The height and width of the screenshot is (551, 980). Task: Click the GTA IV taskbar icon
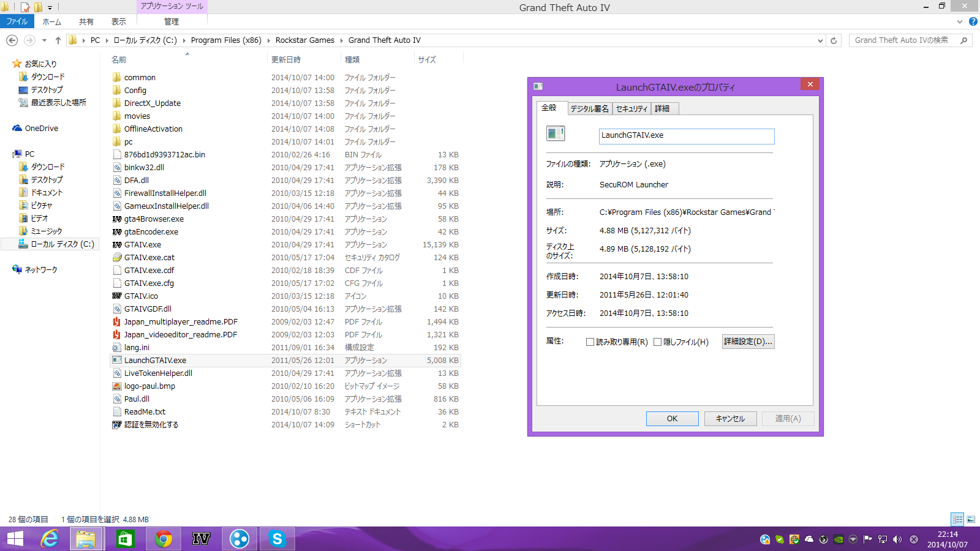[201, 539]
